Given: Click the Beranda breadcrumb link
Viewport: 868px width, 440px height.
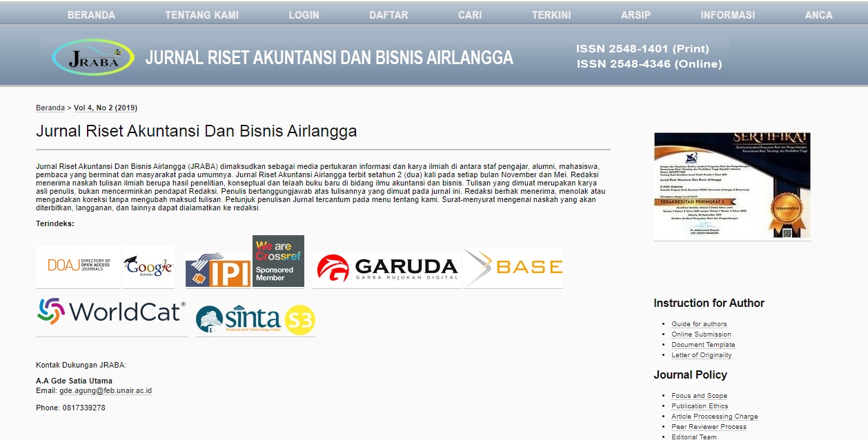Looking at the screenshot, I should (x=50, y=108).
